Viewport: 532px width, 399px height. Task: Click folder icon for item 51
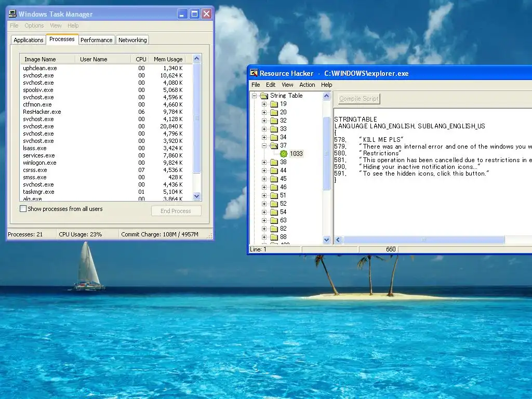274,195
